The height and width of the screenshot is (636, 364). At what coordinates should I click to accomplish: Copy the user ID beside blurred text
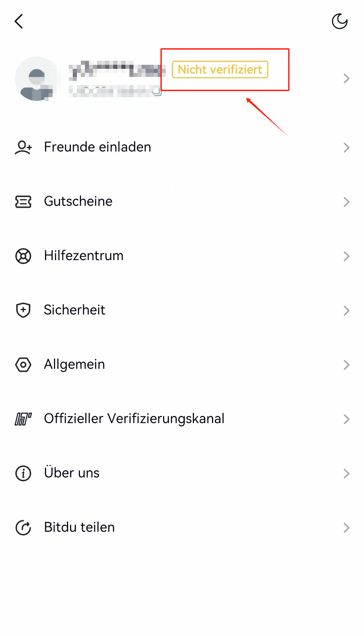(157, 91)
